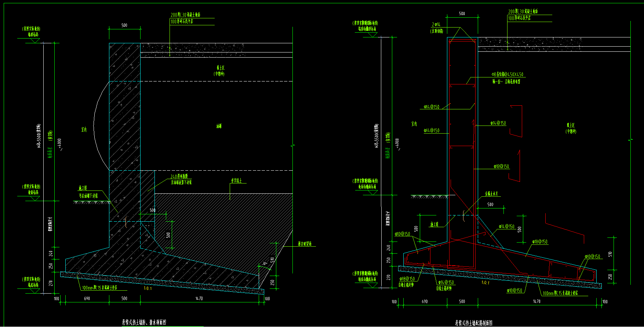Click 100mm厚C15素混凝土垫层 in the right drawing
Viewport: 644px width, 327px height.
point(560,293)
